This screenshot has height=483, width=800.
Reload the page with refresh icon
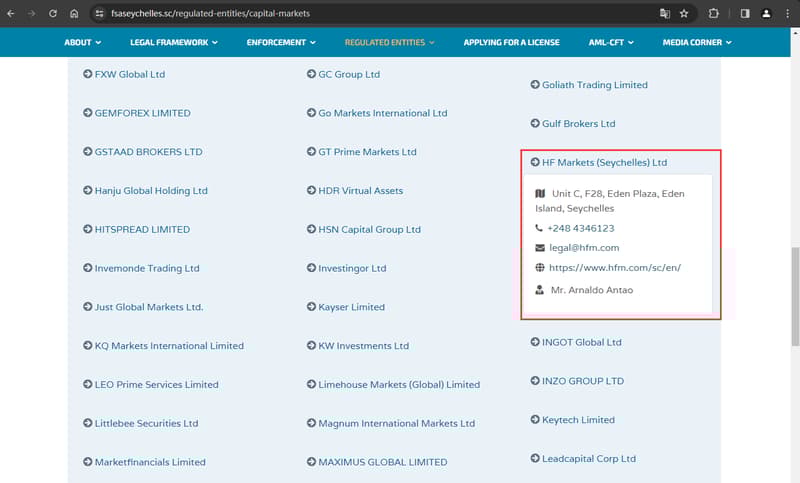click(53, 14)
